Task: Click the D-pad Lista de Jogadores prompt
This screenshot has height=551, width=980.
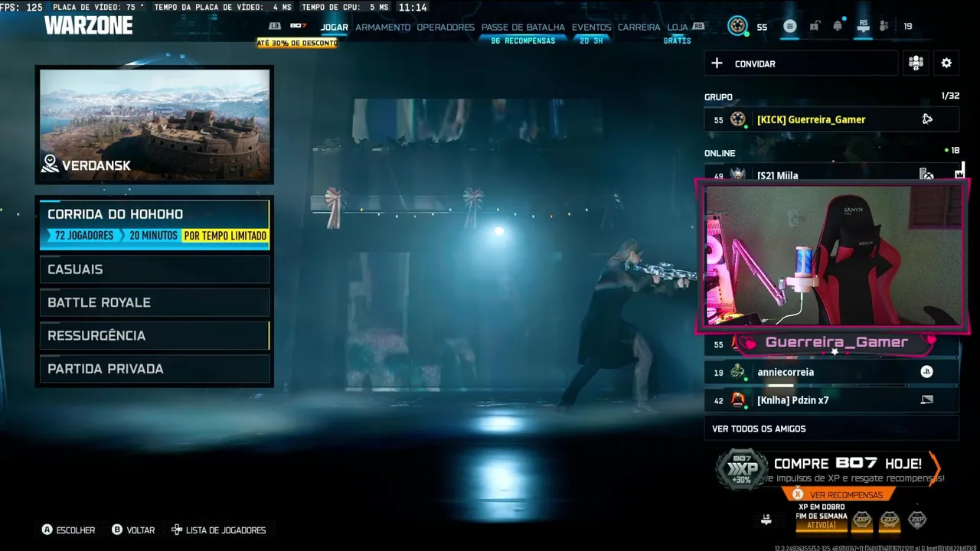Action: [x=218, y=530]
